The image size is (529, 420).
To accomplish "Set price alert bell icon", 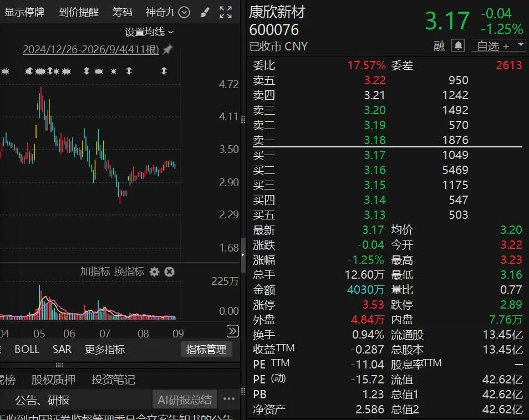I will click(x=458, y=45).
